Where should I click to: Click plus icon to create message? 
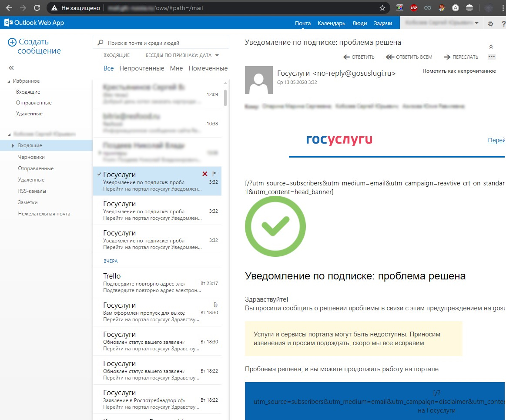pos(12,42)
